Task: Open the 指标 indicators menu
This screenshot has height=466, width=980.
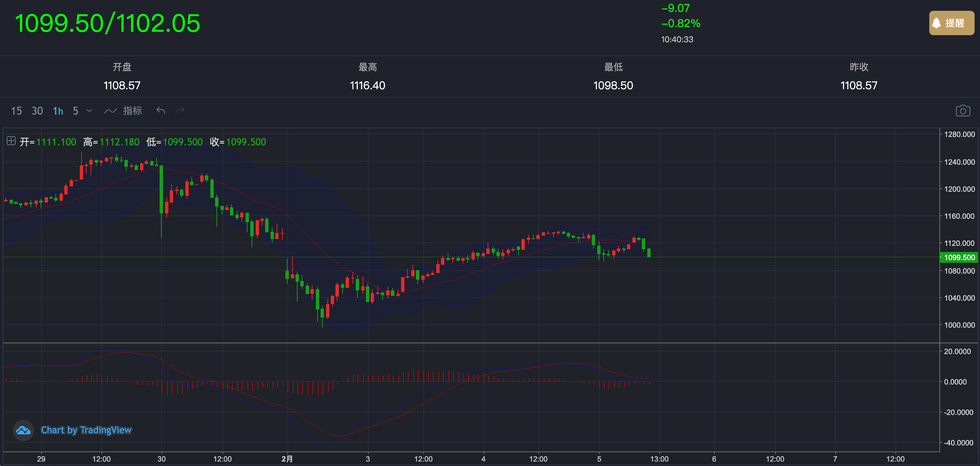Action: [x=133, y=111]
